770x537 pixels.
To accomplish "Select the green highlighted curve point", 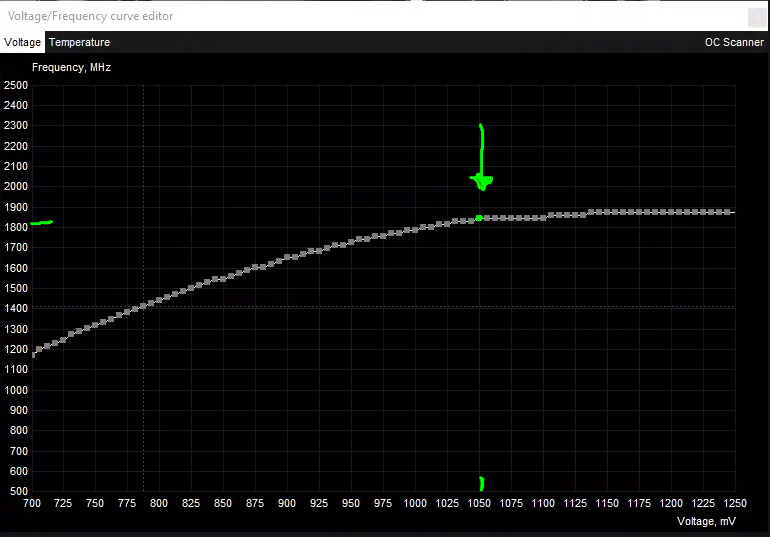I will tap(479, 218).
